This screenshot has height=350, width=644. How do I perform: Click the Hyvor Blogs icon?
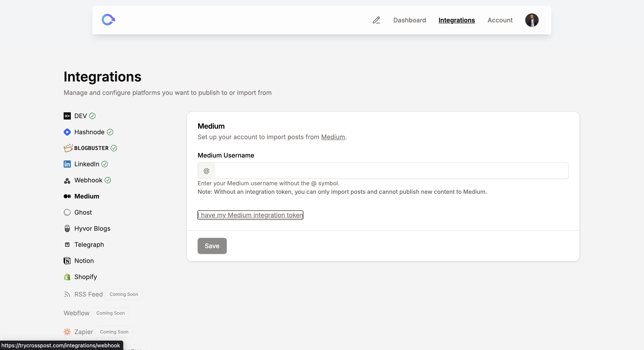click(67, 228)
